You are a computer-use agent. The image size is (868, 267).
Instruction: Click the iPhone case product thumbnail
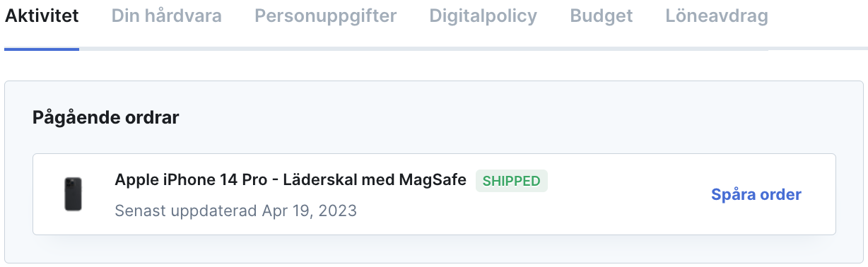74,194
